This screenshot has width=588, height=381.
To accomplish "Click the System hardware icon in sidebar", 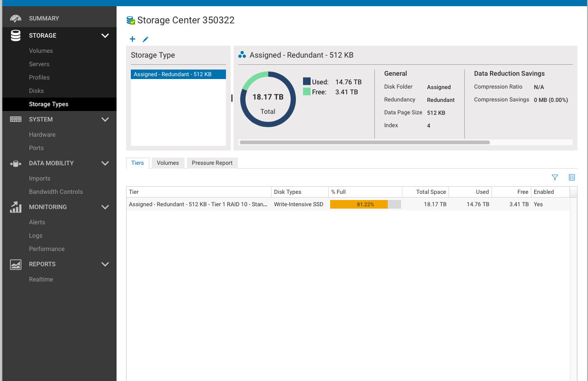I will (x=16, y=120).
